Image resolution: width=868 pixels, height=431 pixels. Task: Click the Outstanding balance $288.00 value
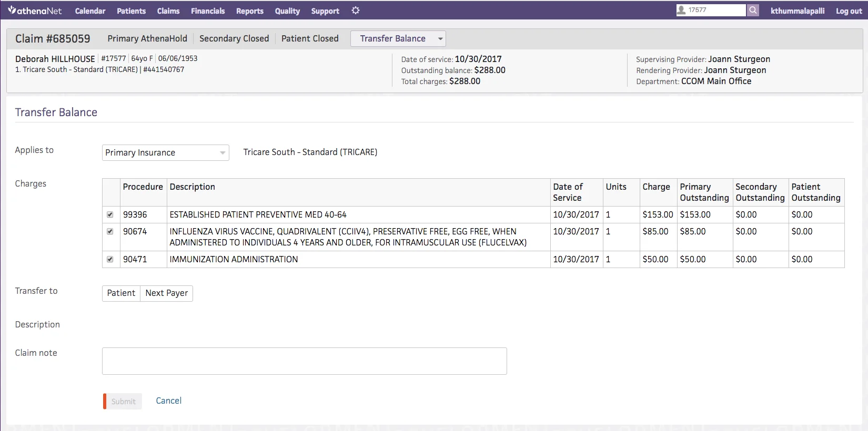(x=490, y=70)
